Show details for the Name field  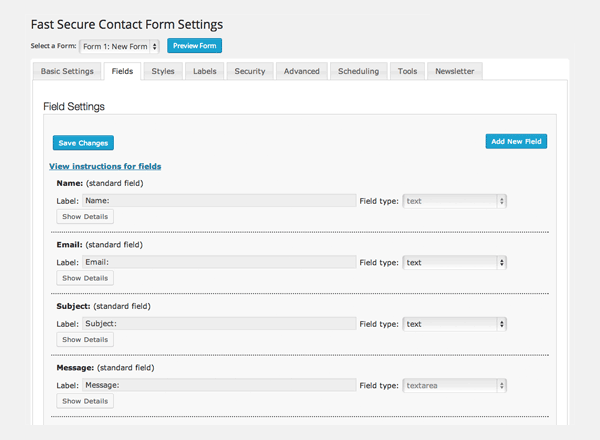coord(85,217)
